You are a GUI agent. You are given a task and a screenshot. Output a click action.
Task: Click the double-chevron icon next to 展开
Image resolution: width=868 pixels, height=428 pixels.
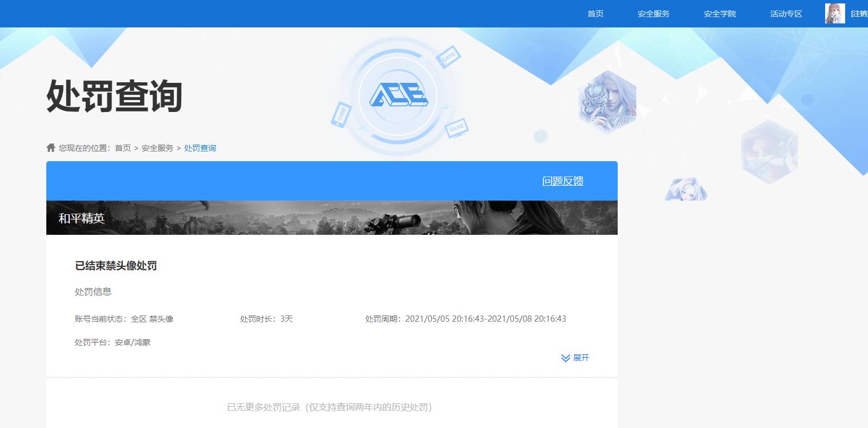565,358
